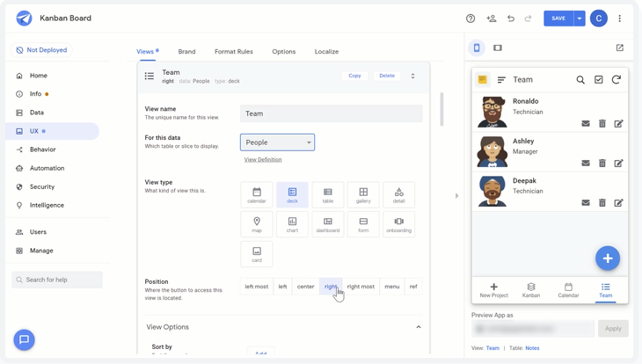The width and height of the screenshot is (642, 364).
Task: Click the edit icon for Ronaldo
Action: (x=618, y=123)
